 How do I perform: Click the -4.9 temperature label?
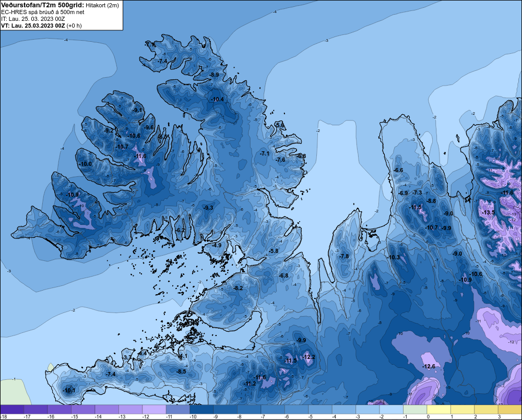pos(217,245)
